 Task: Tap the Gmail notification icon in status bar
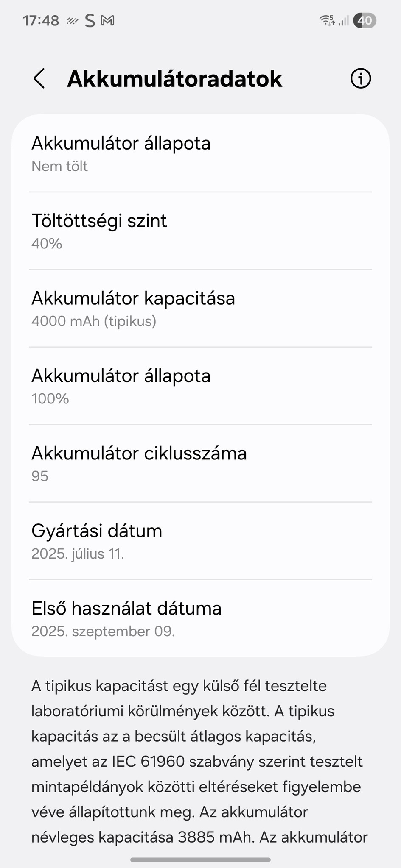(x=107, y=20)
